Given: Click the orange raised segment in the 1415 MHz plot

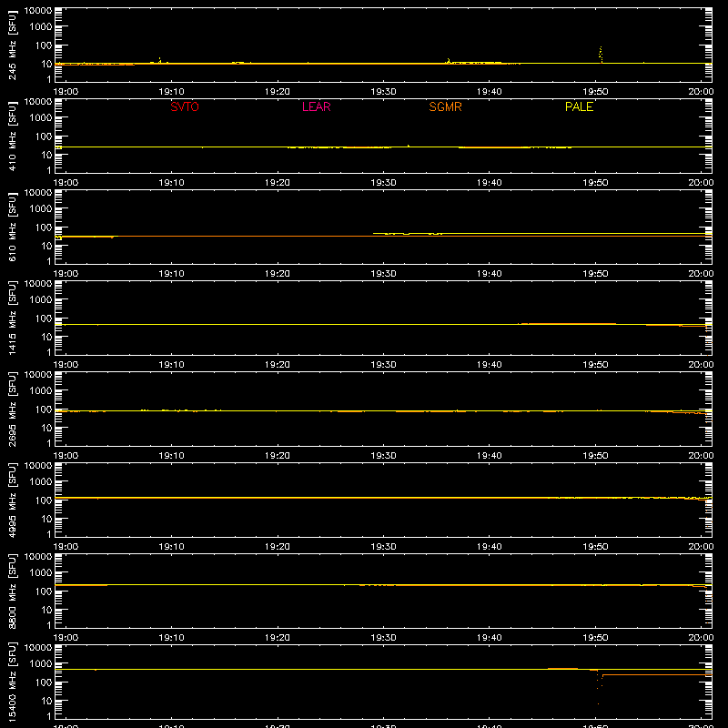Looking at the screenshot, I should tap(569, 324).
